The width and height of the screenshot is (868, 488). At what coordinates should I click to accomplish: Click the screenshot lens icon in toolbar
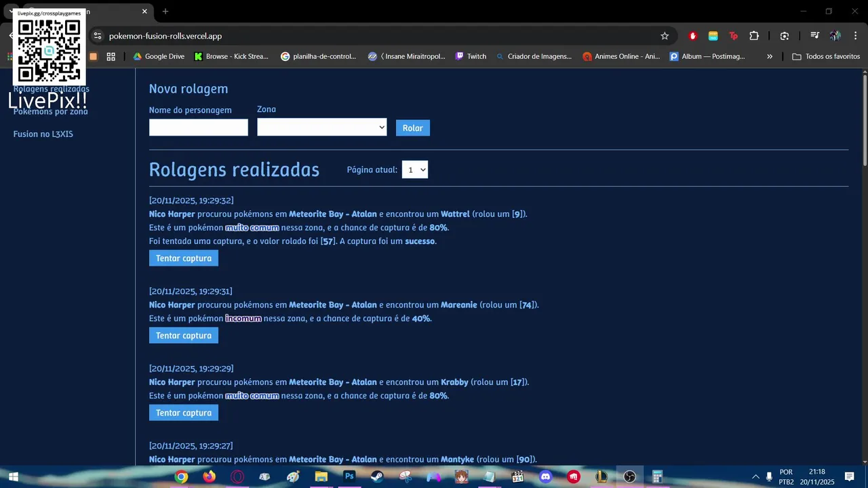[785, 36]
